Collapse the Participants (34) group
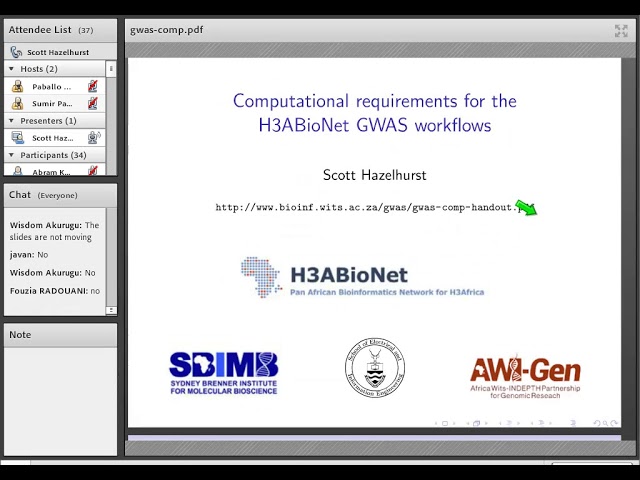This screenshot has width=640, height=480. 11,155
